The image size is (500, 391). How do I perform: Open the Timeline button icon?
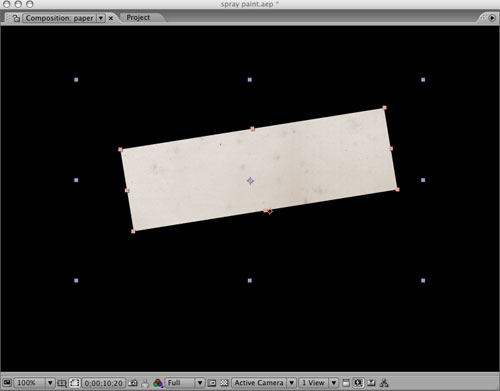click(x=371, y=383)
